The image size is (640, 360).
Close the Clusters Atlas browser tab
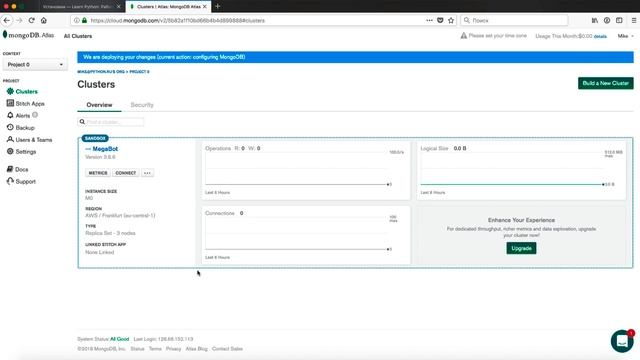click(205, 7)
